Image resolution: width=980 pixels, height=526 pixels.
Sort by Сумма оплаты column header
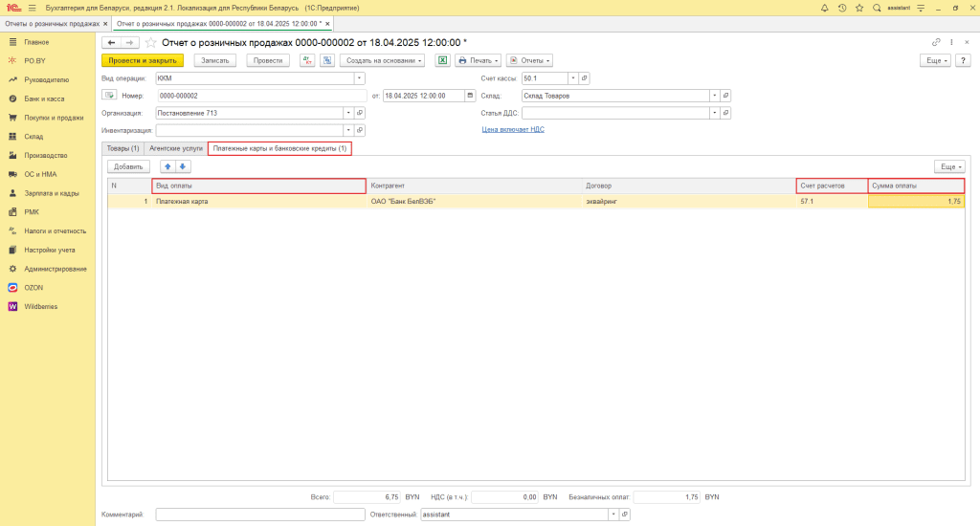pyautogui.click(x=916, y=186)
